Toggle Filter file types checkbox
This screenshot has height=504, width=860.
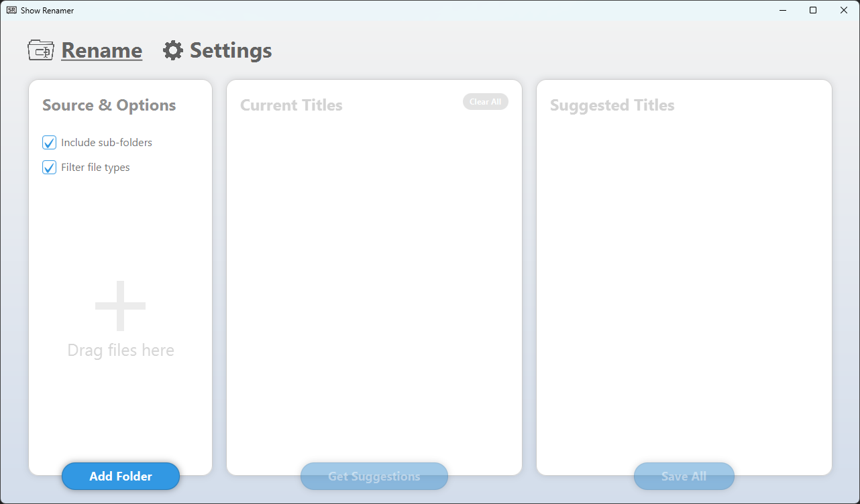coord(49,168)
